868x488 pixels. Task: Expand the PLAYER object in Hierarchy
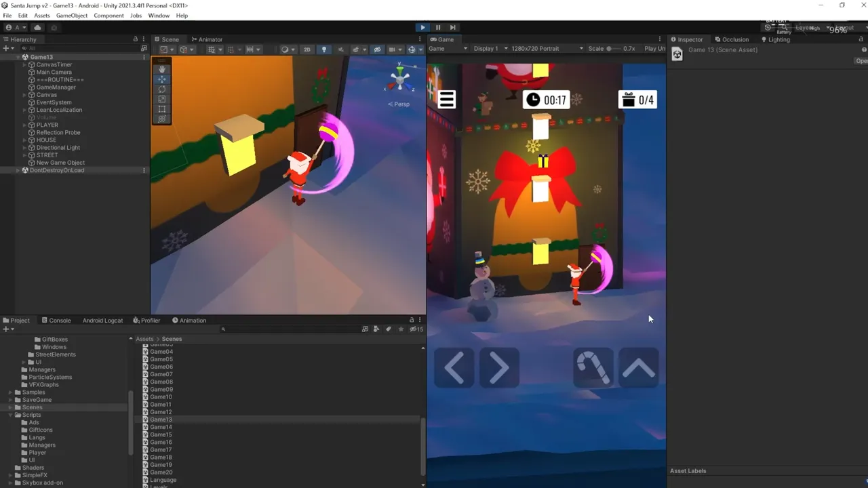pos(25,125)
